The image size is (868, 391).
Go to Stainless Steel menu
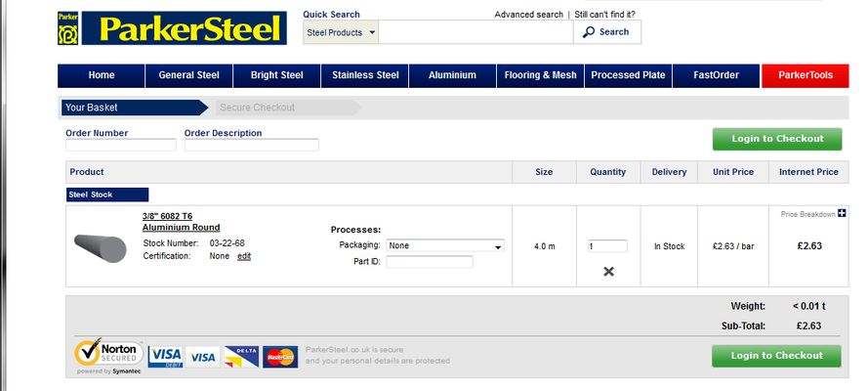365,75
